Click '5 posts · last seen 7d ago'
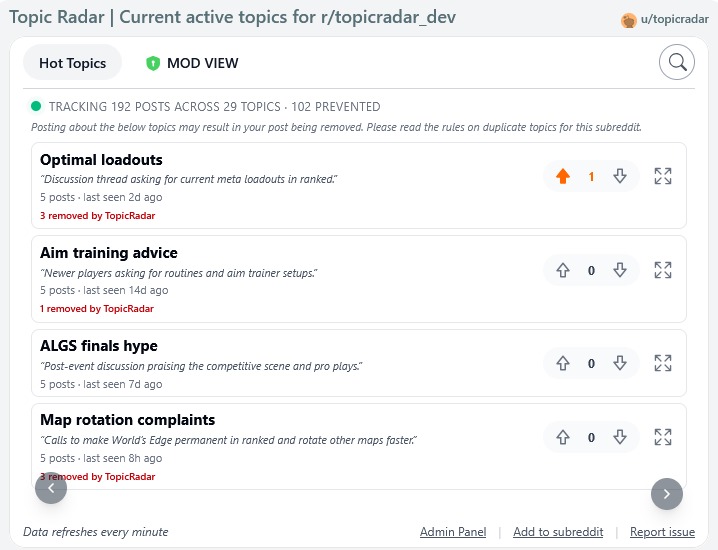Image resolution: width=718 pixels, height=550 pixels. pyautogui.click(x=101, y=384)
